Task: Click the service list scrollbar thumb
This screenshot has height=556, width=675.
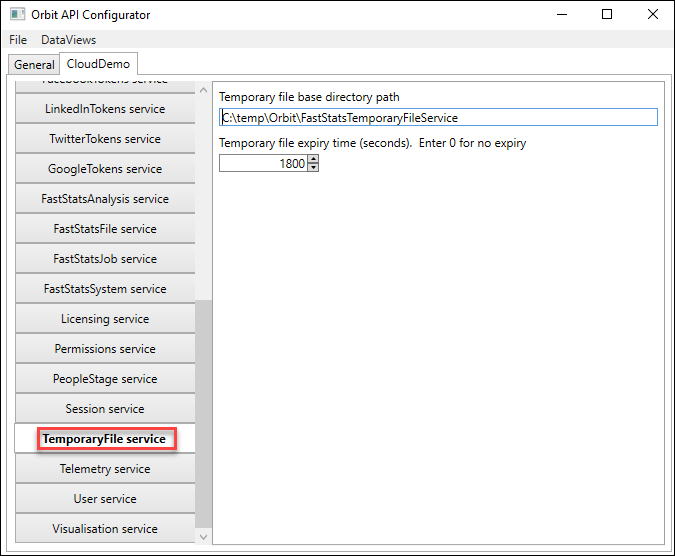Action: [x=204, y=414]
